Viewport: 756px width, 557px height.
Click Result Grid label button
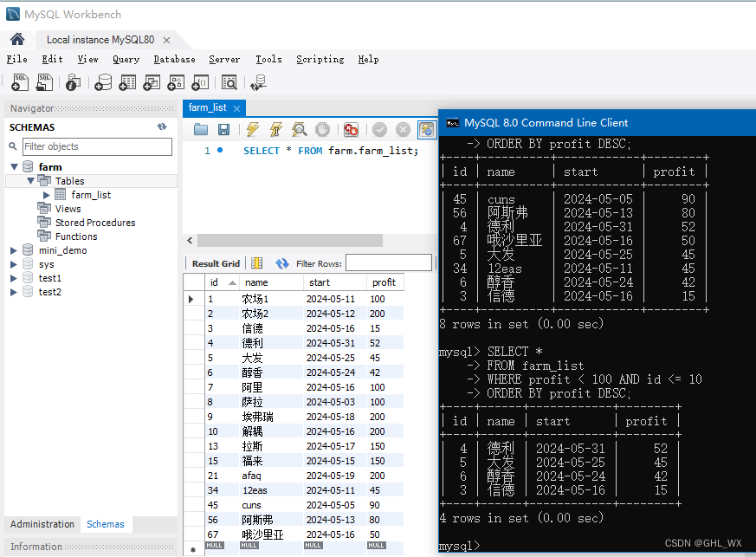216,263
